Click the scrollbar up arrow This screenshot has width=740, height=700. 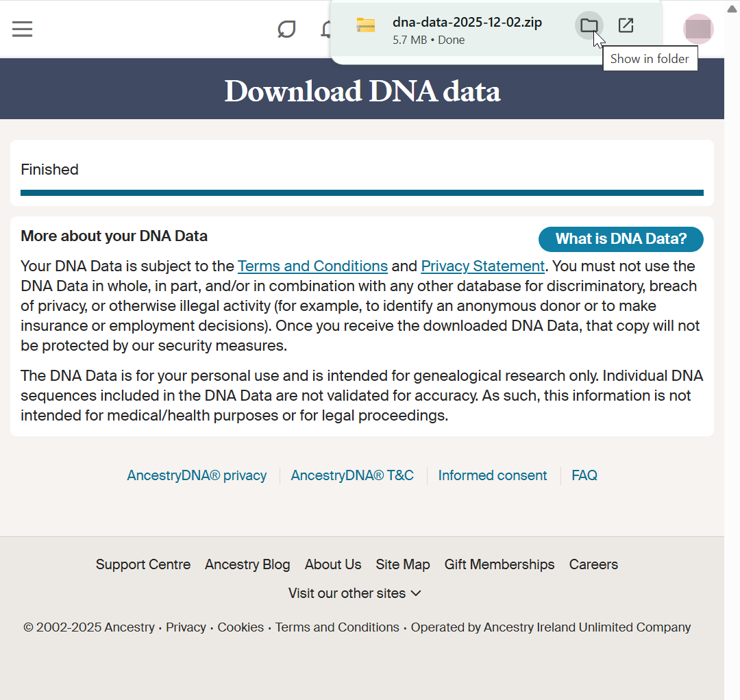[x=732, y=8]
